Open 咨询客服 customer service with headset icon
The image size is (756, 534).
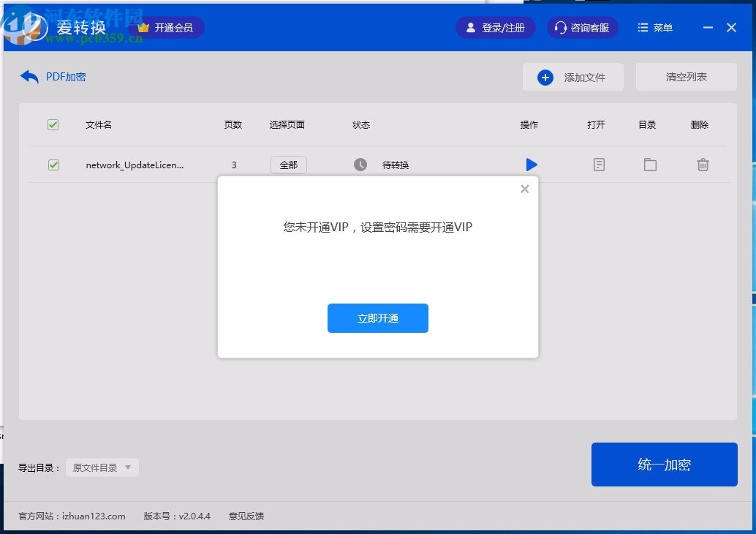tap(581, 27)
